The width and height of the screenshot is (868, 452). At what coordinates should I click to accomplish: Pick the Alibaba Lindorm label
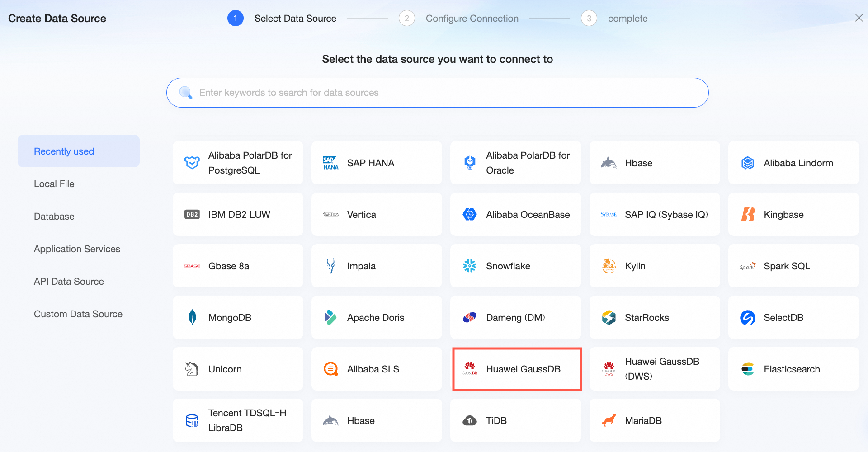[x=798, y=163]
